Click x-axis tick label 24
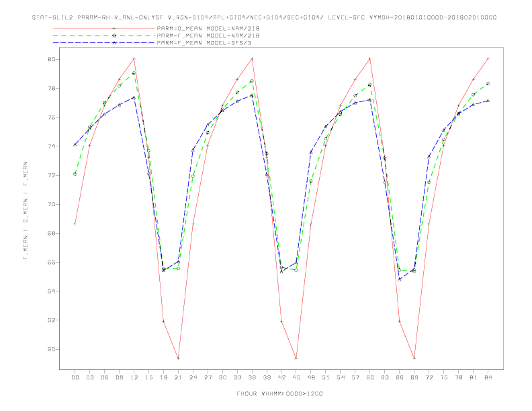The image size is (532, 411). 193,377
